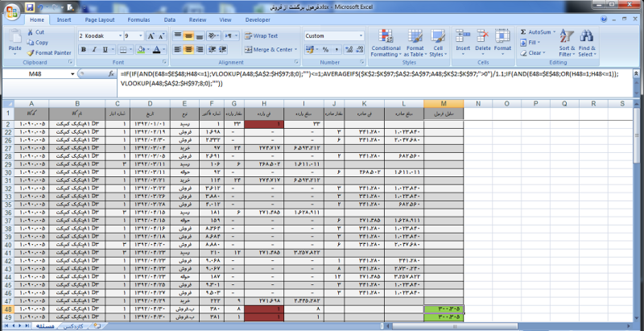The height and width of the screenshot is (331, 644).
Task: Decrease the cell indent
Action: pos(212,49)
